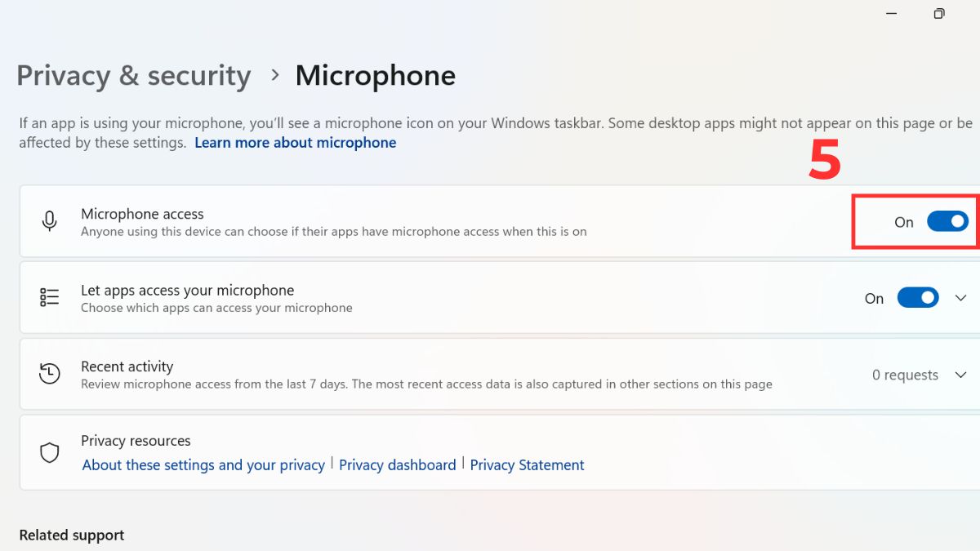The height and width of the screenshot is (551, 980).
Task: Click the clock icon next to Recent activity
Action: point(49,374)
